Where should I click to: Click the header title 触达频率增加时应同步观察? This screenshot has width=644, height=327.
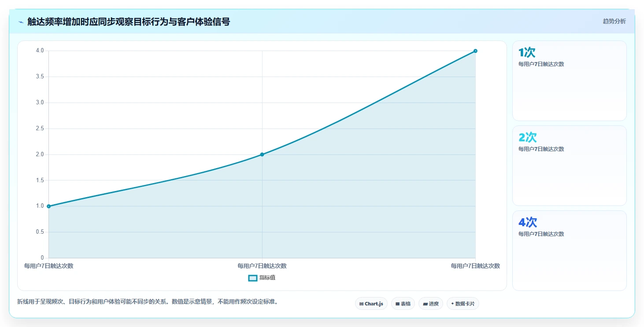point(129,22)
